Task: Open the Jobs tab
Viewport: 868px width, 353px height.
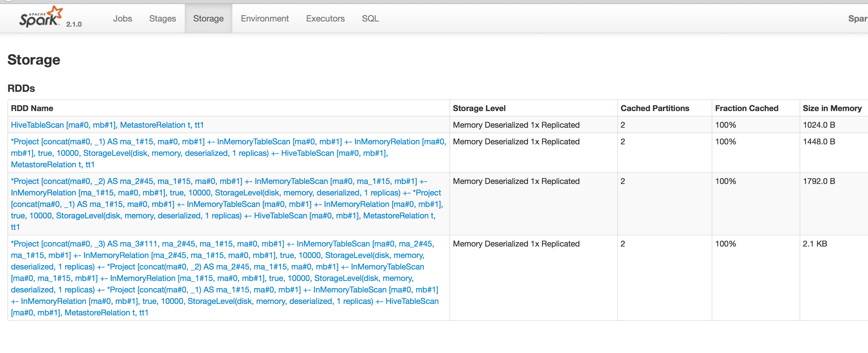Action: [122, 19]
